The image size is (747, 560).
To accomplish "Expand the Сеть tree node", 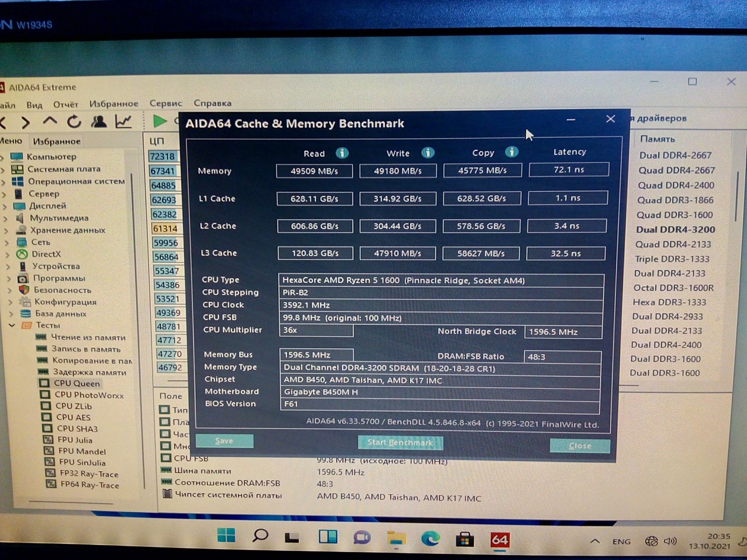I will tap(7, 243).
